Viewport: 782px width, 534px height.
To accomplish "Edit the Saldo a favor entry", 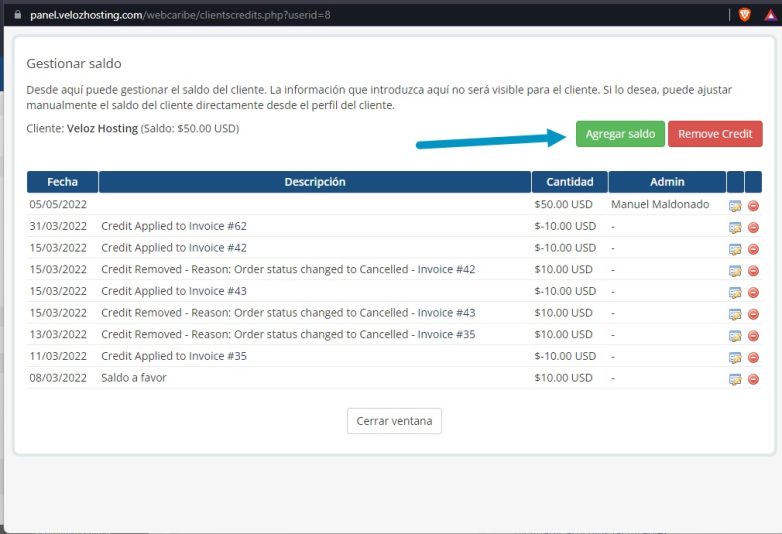I will pos(736,379).
